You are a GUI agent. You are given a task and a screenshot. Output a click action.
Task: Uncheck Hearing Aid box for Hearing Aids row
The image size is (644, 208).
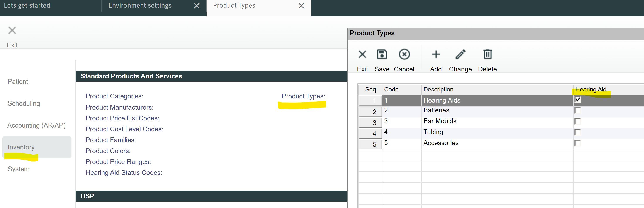[578, 100]
